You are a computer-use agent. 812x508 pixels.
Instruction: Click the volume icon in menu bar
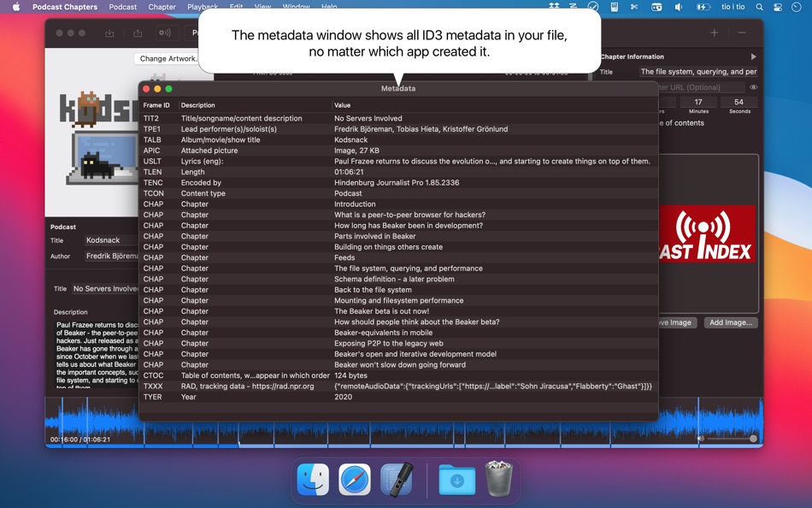(x=679, y=7)
